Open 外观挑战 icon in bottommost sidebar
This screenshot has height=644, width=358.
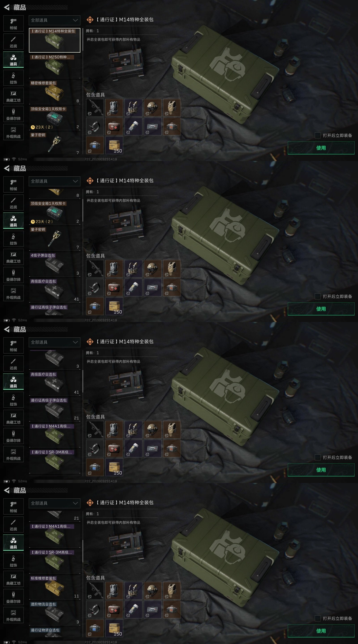tap(13, 615)
